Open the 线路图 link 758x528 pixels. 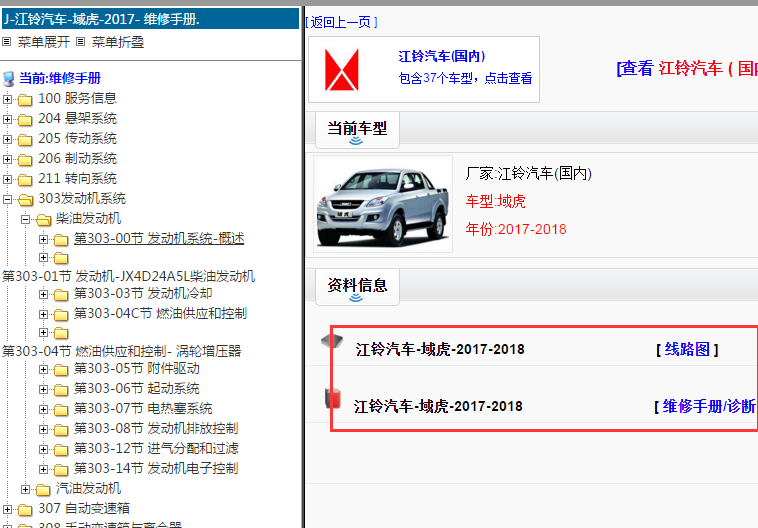pyautogui.click(x=687, y=349)
